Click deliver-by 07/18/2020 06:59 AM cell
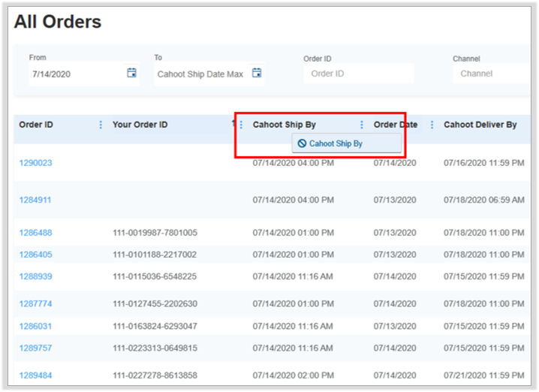 click(484, 200)
